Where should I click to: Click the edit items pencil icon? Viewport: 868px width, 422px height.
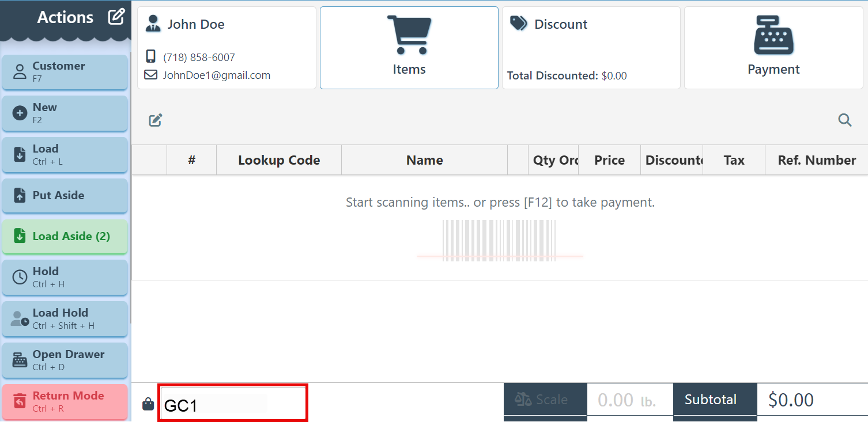point(156,120)
